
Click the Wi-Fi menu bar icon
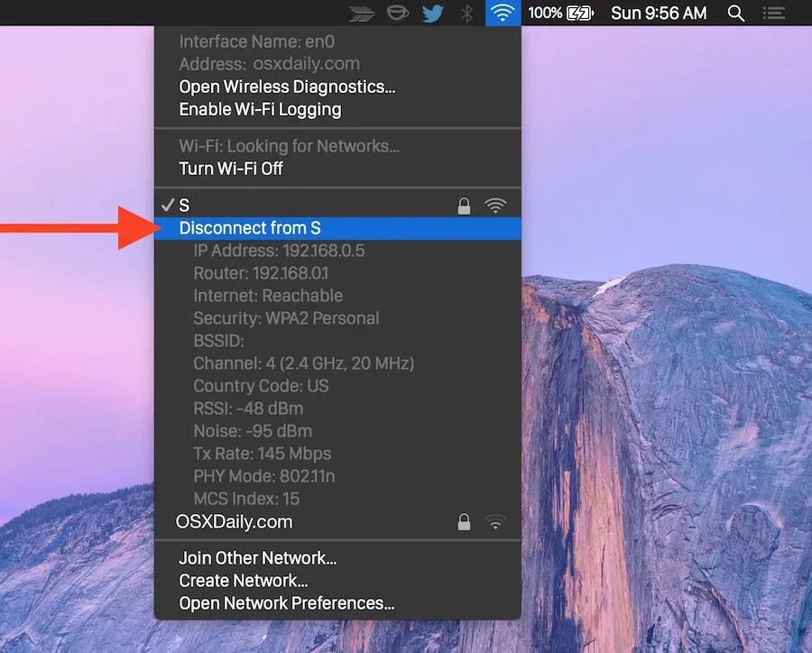point(503,13)
